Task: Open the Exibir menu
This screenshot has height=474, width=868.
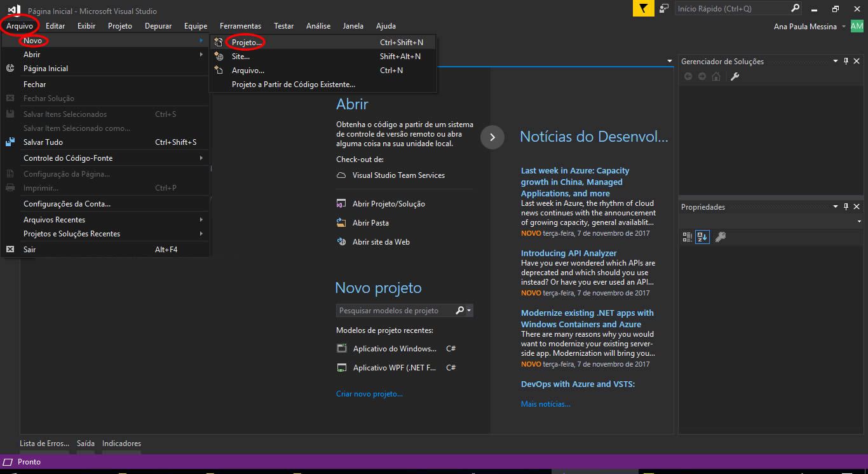Action: [x=86, y=26]
